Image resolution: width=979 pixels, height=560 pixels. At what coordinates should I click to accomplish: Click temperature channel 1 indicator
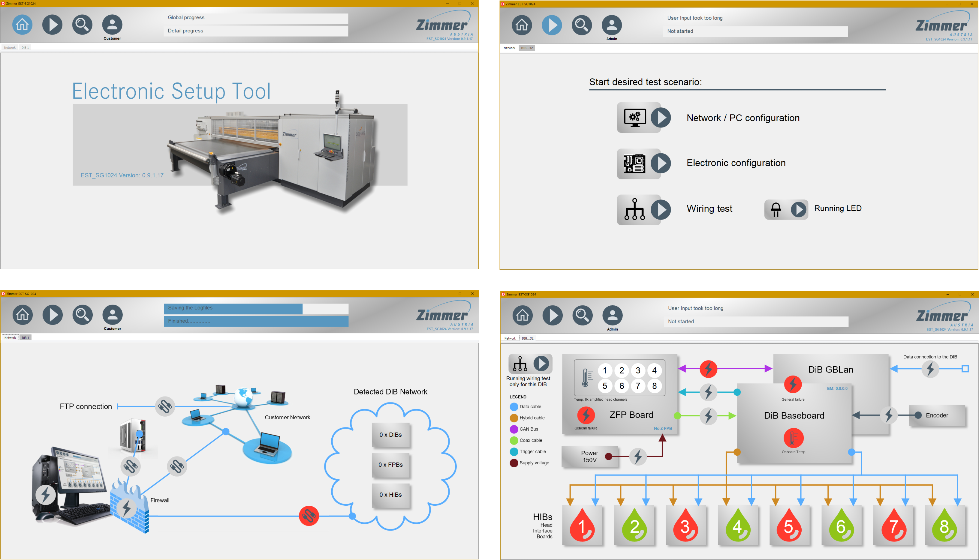605,370
